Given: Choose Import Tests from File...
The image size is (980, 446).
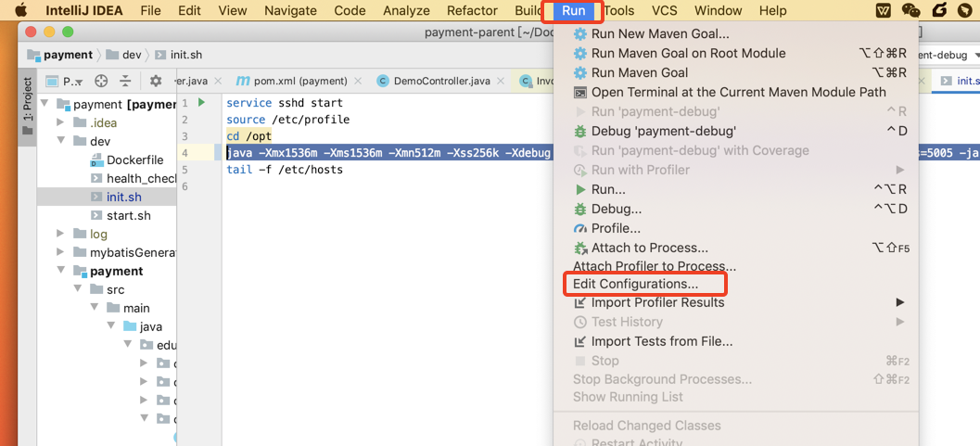Looking at the screenshot, I should click(x=735, y=341).
